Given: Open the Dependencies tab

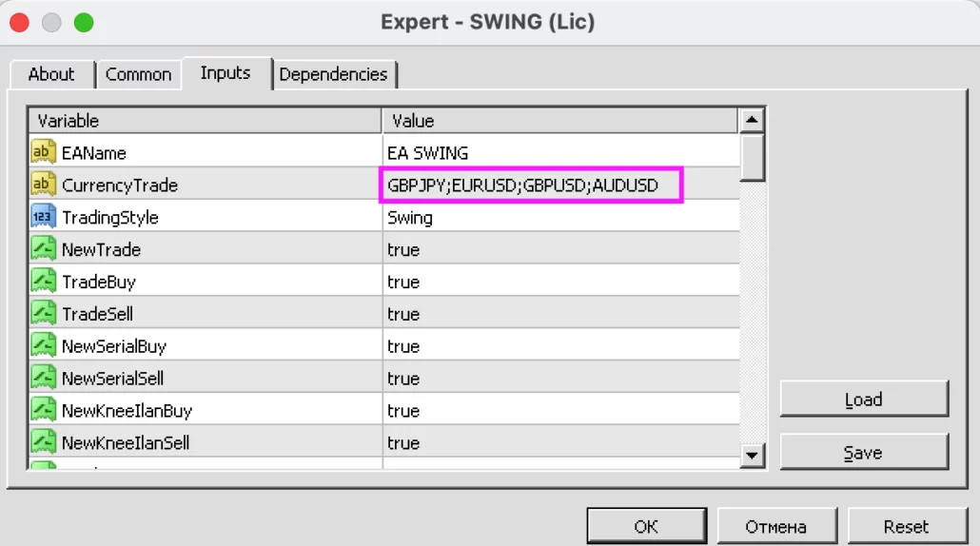Looking at the screenshot, I should (x=333, y=74).
